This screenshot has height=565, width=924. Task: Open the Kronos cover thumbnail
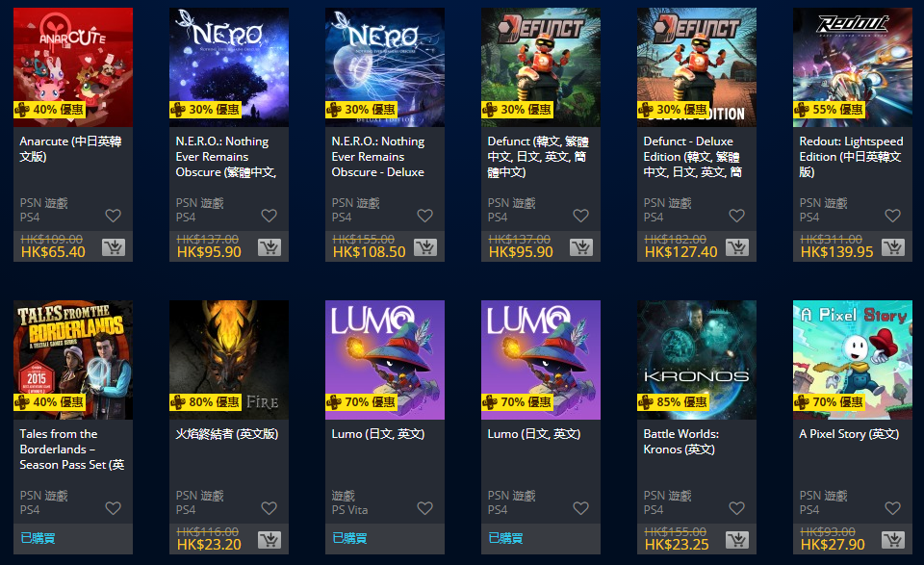coord(697,360)
